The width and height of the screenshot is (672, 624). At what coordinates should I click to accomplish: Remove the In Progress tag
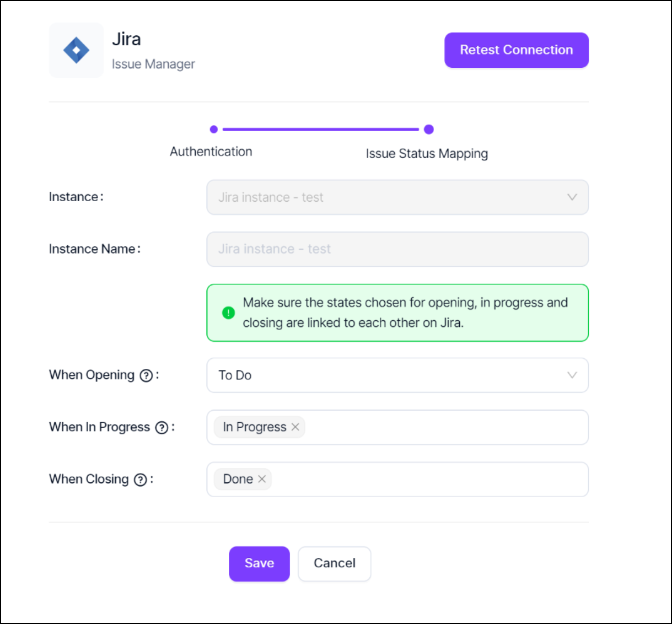(x=295, y=427)
